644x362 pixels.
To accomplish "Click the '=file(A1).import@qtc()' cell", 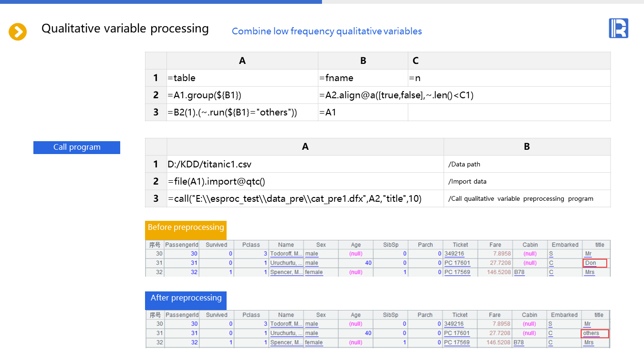I will point(305,181).
